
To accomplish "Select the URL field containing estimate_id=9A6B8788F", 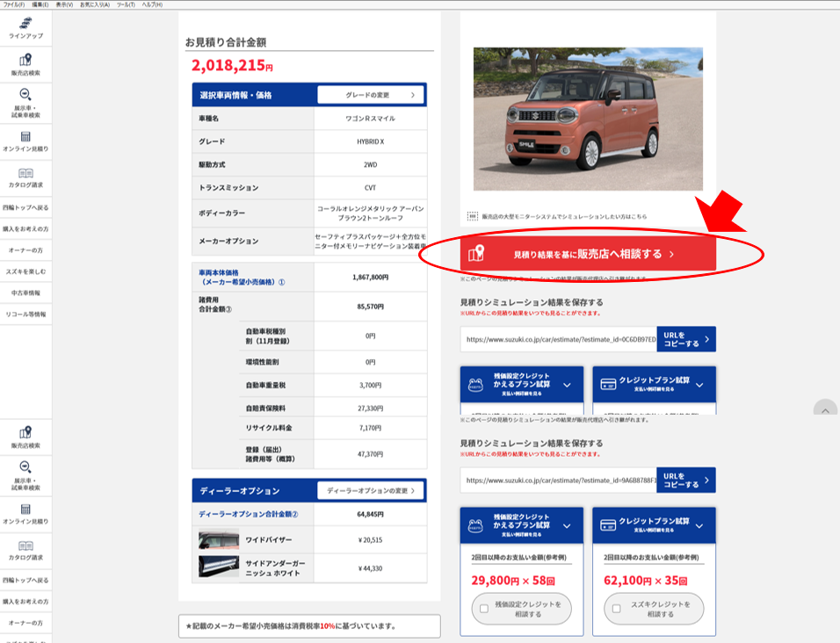I will click(558, 480).
